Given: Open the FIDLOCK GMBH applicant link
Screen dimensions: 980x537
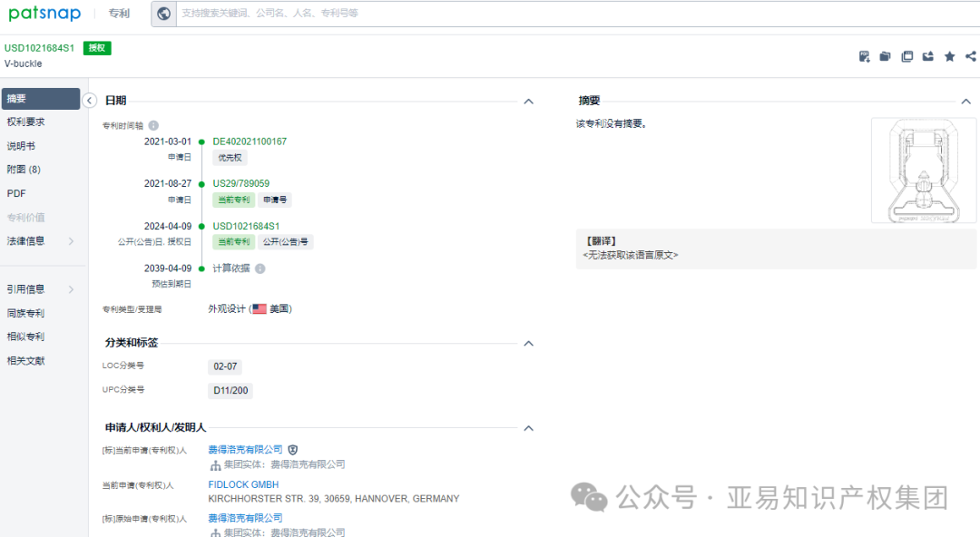Looking at the screenshot, I should (241, 484).
